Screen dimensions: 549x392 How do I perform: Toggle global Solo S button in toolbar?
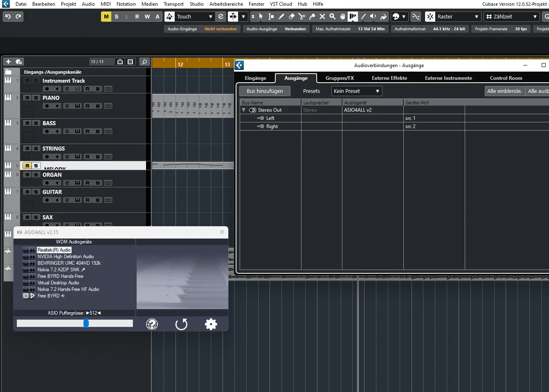[x=117, y=16]
